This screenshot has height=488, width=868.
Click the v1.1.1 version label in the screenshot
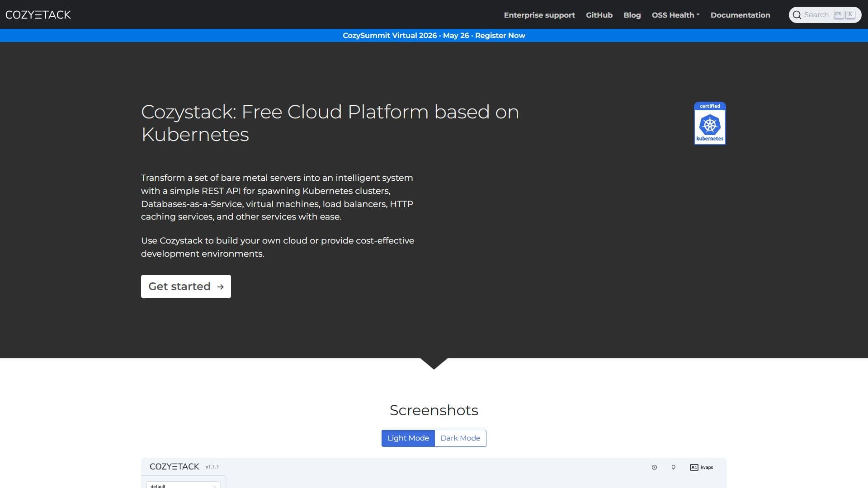click(212, 467)
